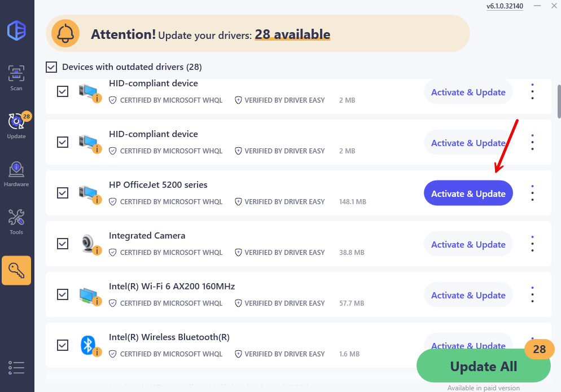561x392 pixels.
Task: Uncheck the Devices with outdated drivers checkbox
Action: 51,67
